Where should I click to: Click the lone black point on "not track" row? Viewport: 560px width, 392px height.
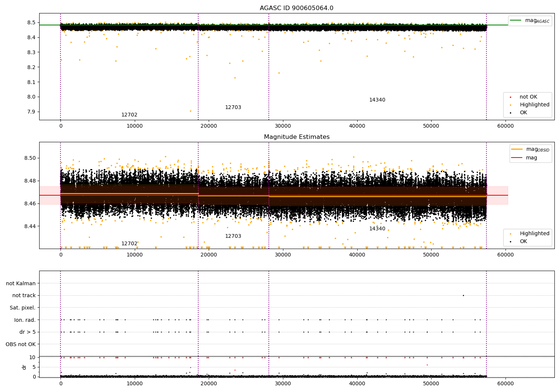tap(463, 295)
